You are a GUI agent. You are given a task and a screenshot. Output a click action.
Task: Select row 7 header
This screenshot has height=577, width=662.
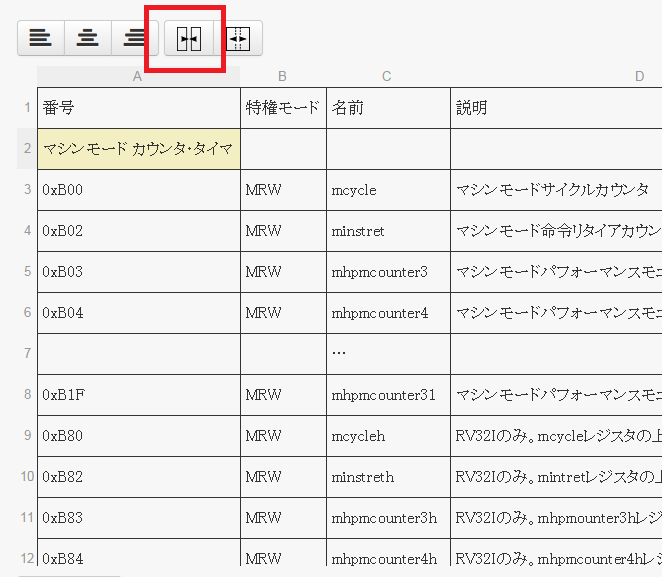coord(27,353)
